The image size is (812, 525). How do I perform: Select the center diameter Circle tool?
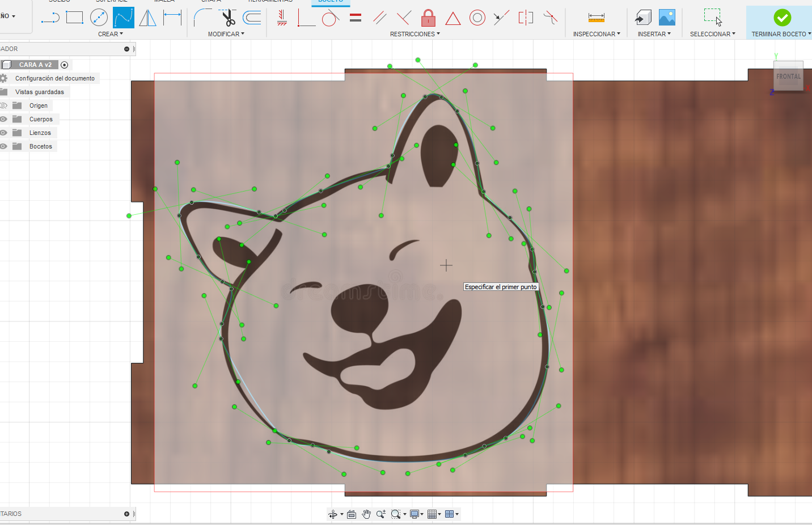99,18
